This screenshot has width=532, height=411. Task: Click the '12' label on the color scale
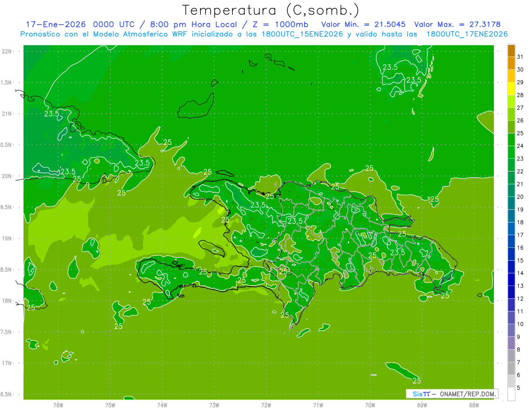point(520,299)
